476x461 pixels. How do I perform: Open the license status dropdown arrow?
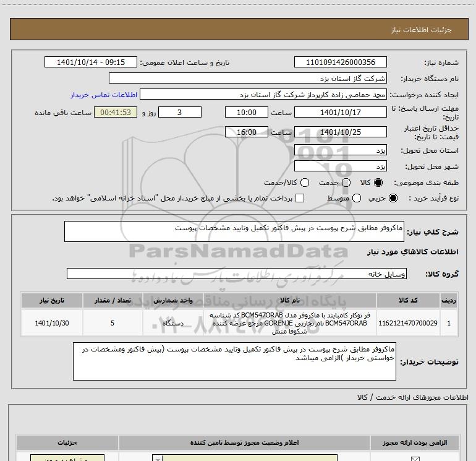tap(158, 459)
